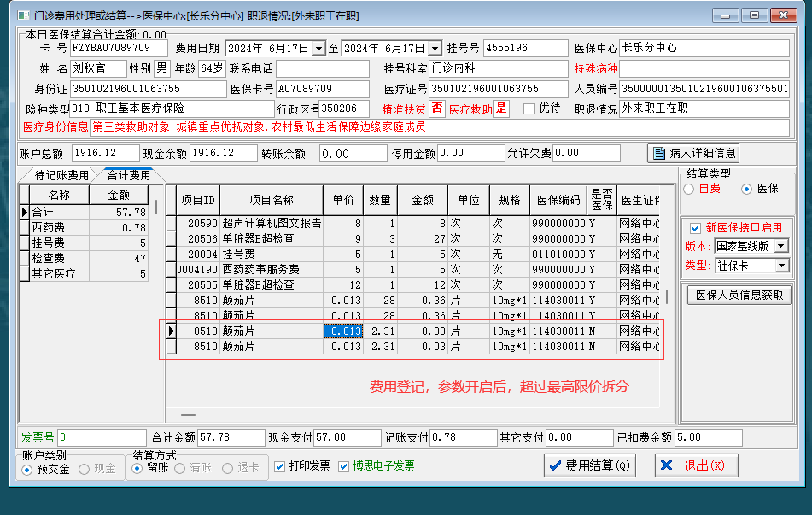Click the 卡号 input field
This screenshot has height=515, width=812.
119,48
